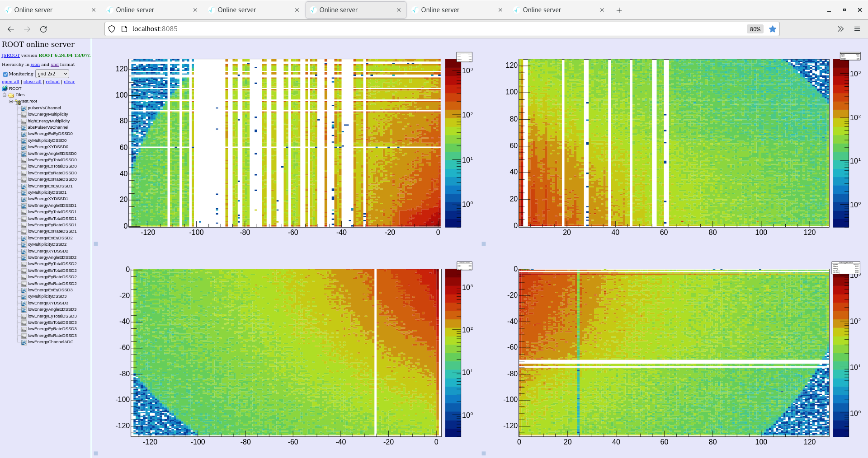Open the Firefox hamburger menu
The height and width of the screenshot is (458, 868).
[x=857, y=29]
